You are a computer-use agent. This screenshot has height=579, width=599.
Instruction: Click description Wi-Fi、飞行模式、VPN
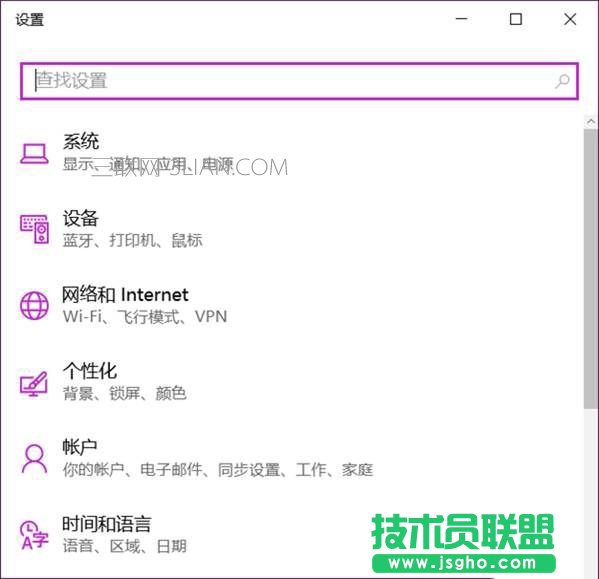coord(145,317)
